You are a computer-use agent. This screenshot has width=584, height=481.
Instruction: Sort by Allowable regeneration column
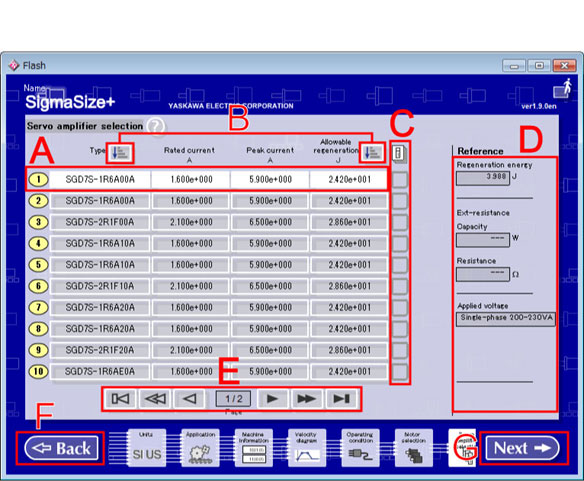pyautogui.click(x=372, y=152)
